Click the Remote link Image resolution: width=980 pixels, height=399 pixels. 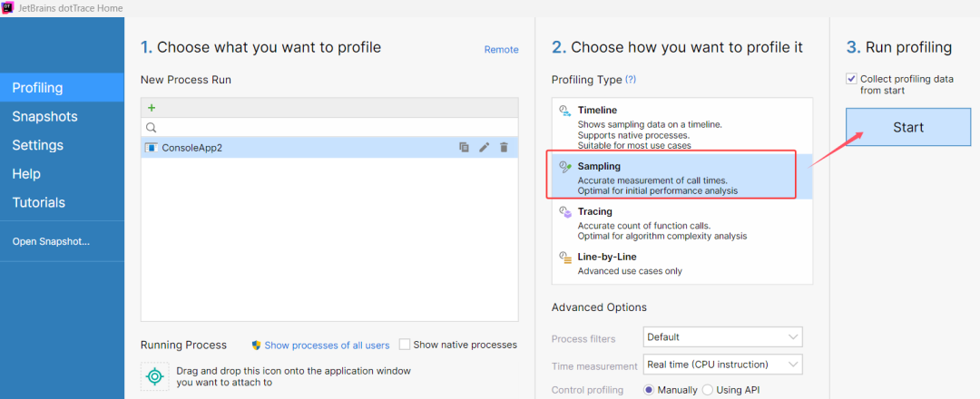[501, 50]
